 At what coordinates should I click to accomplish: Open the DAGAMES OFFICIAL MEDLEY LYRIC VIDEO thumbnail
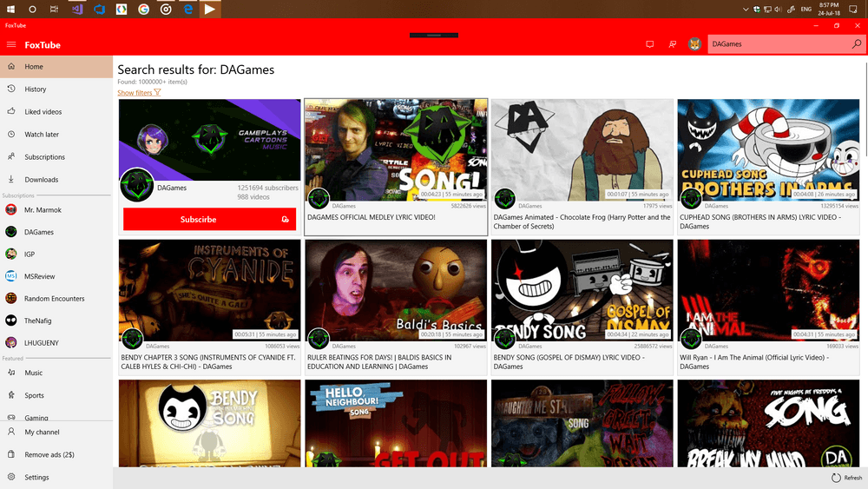[x=396, y=150]
